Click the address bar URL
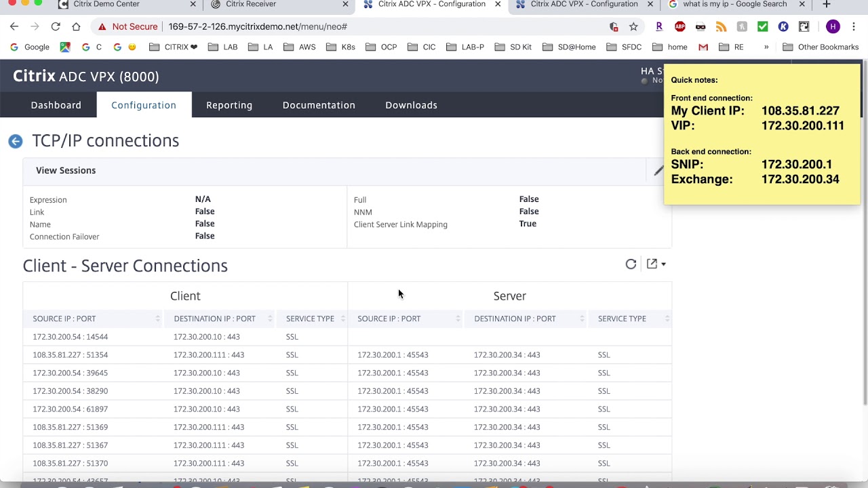This screenshot has width=868, height=488. point(256,26)
